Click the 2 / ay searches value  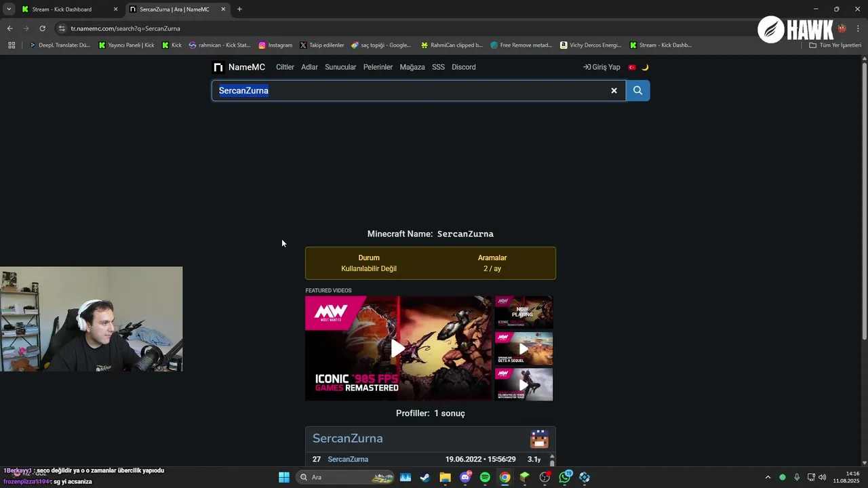pos(492,269)
